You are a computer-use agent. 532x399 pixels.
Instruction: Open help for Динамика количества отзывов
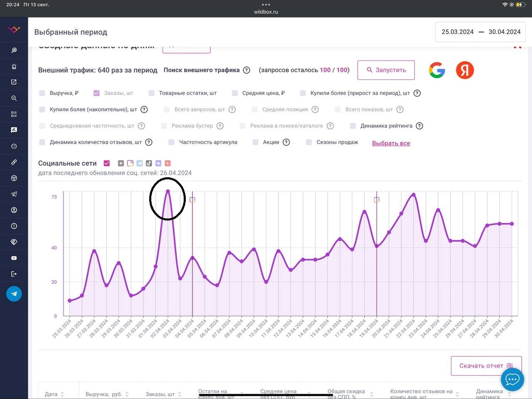coord(149,142)
